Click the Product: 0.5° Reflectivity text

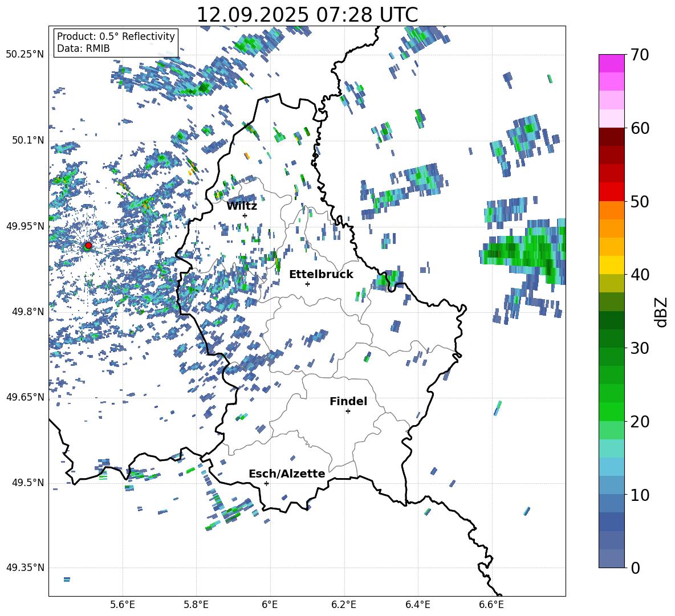[116, 36]
